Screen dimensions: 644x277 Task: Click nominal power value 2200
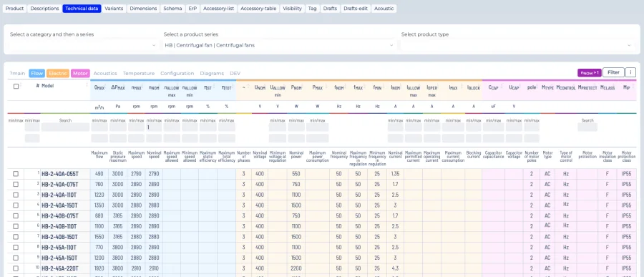click(296, 268)
